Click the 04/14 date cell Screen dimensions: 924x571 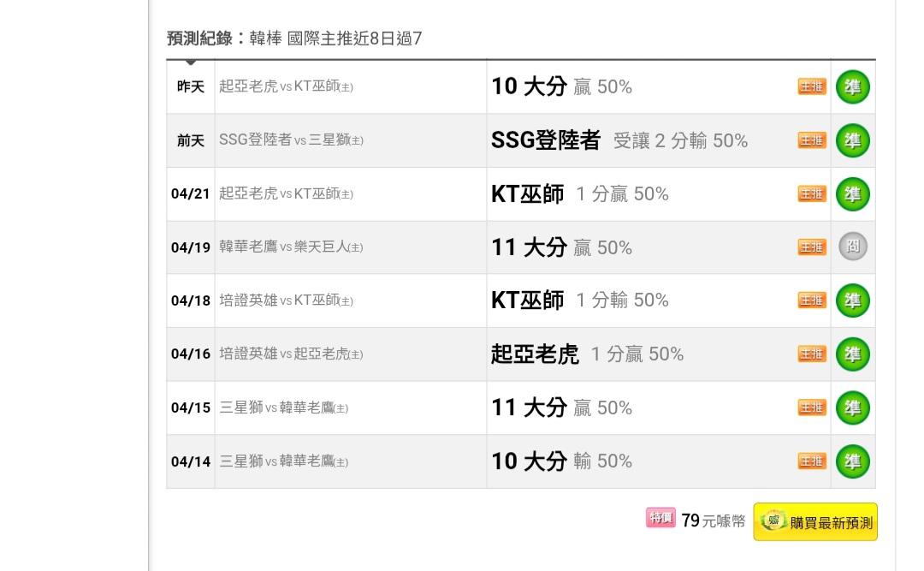coord(190,462)
